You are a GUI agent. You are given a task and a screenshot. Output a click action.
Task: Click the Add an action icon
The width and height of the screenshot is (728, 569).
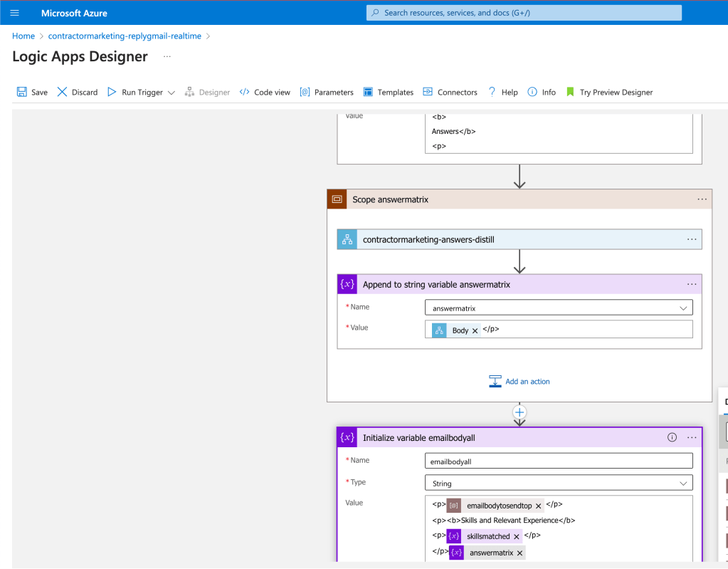(495, 381)
